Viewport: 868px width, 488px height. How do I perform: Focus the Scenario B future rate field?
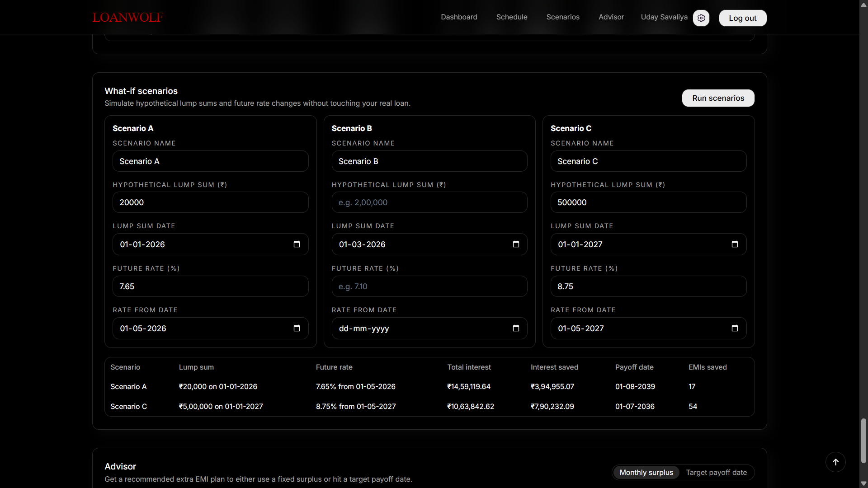429,286
